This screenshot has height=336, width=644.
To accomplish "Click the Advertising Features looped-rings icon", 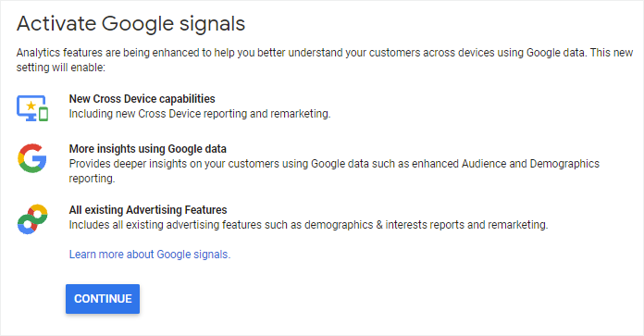I will 32,219.
